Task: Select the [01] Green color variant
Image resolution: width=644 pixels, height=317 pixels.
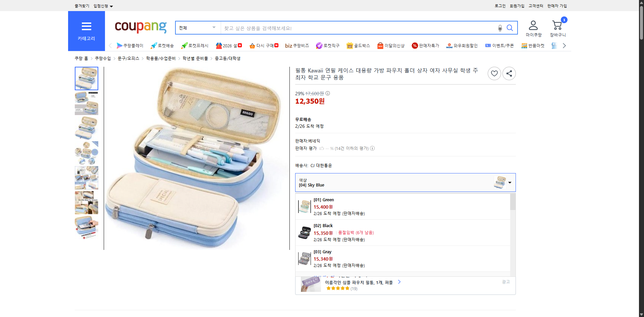Action: click(369, 206)
